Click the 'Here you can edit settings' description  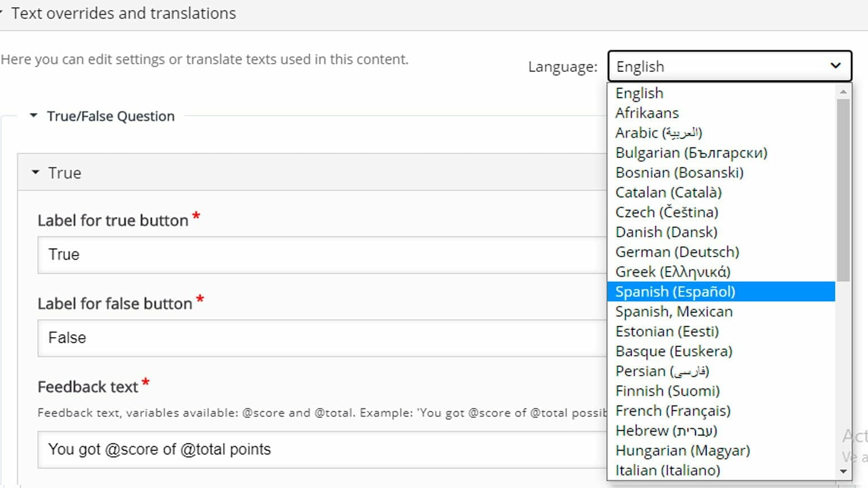[205, 59]
